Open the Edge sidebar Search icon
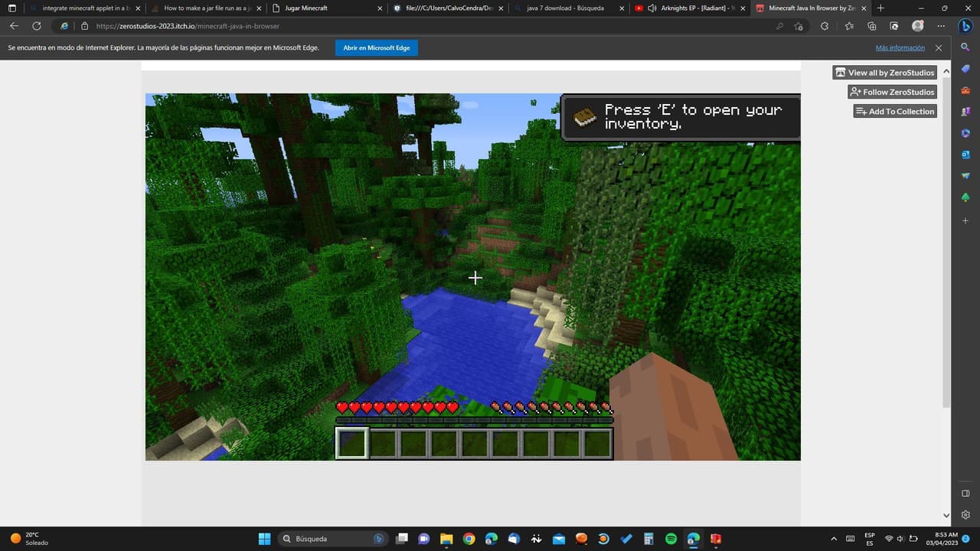 pos(965,47)
